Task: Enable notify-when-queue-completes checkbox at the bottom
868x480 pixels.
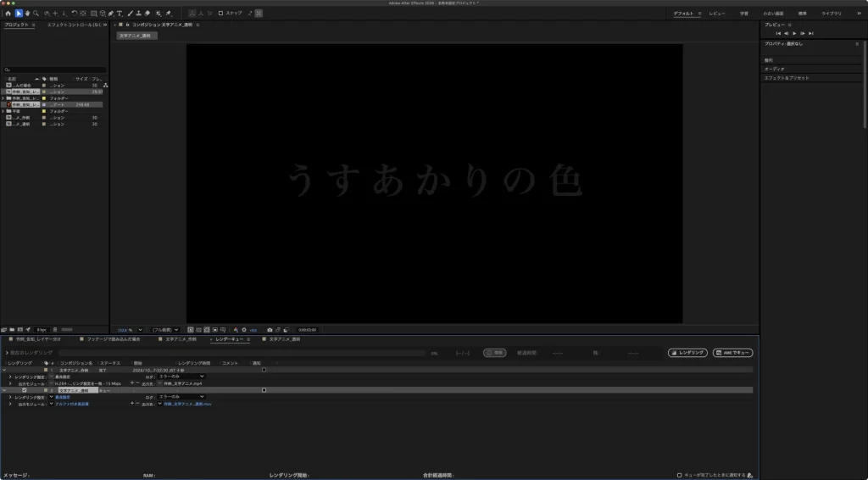Action: click(679, 475)
